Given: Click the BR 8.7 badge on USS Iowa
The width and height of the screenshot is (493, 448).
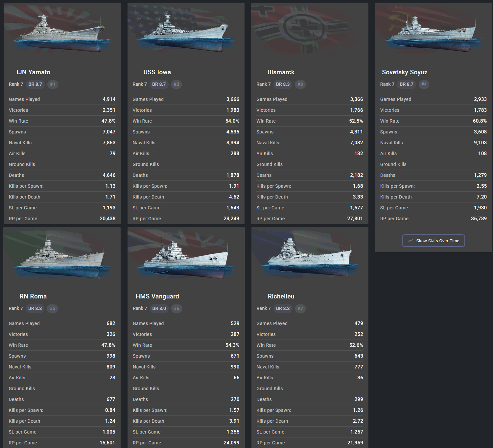Looking at the screenshot, I should point(159,84).
